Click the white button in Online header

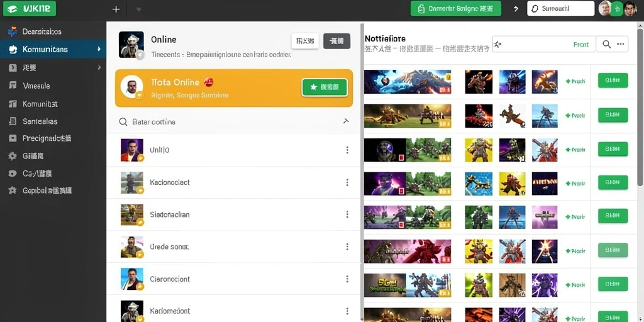(305, 41)
